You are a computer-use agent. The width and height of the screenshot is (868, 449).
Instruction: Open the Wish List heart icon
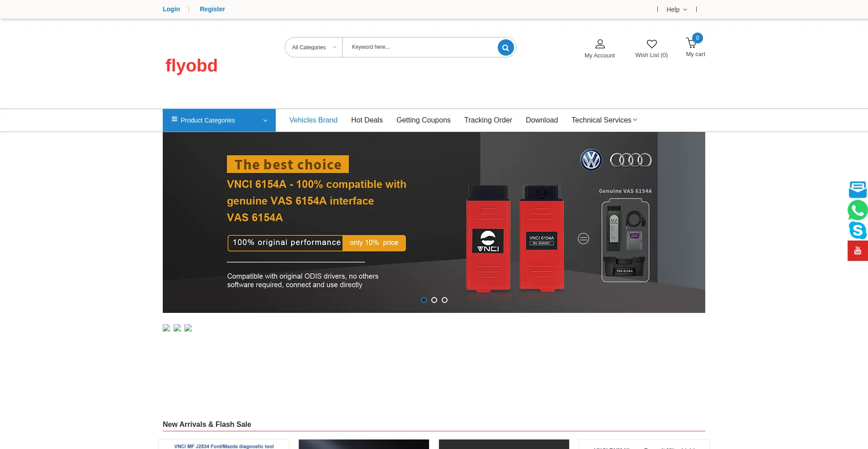pyautogui.click(x=651, y=44)
